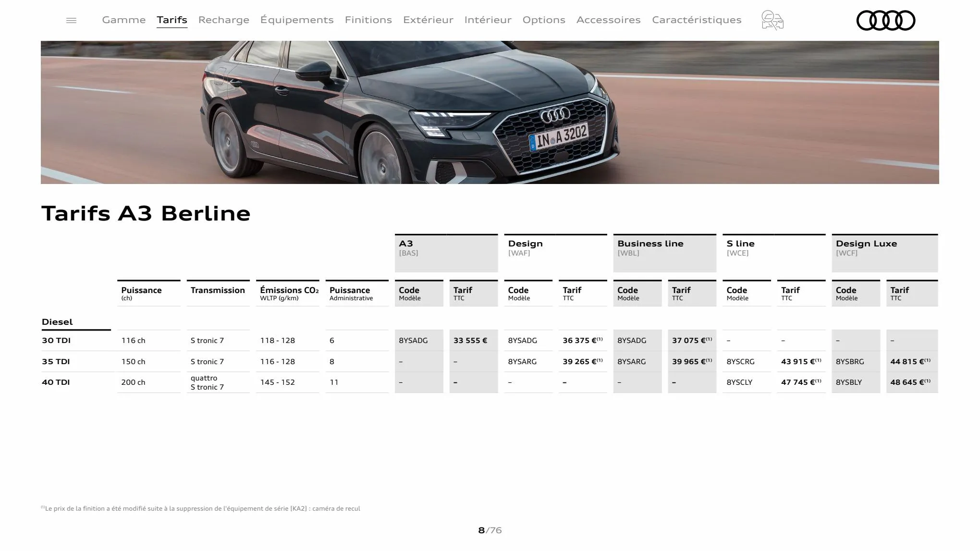
Task: Click the 44 815 € price
Action: (910, 361)
